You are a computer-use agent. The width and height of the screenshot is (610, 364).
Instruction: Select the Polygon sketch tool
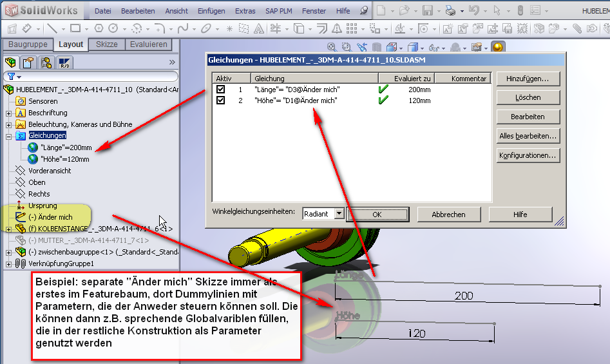(x=99, y=28)
